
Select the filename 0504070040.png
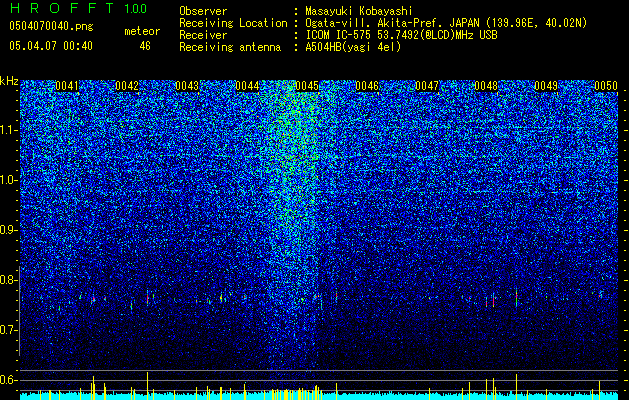click(51, 26)
